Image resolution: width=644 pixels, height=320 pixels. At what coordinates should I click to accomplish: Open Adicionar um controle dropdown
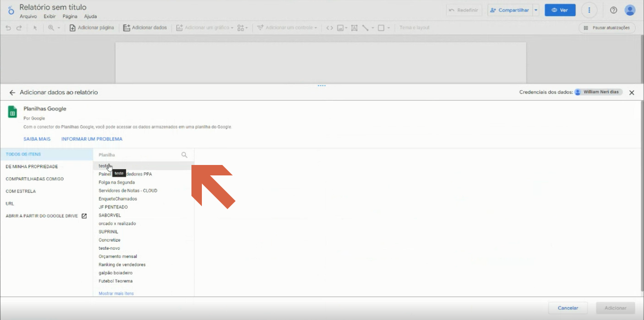pyautogui.click(x=287, y=28)
